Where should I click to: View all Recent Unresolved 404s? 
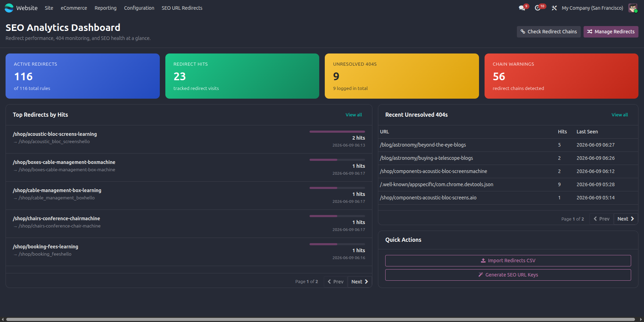(x=620, y=115)
